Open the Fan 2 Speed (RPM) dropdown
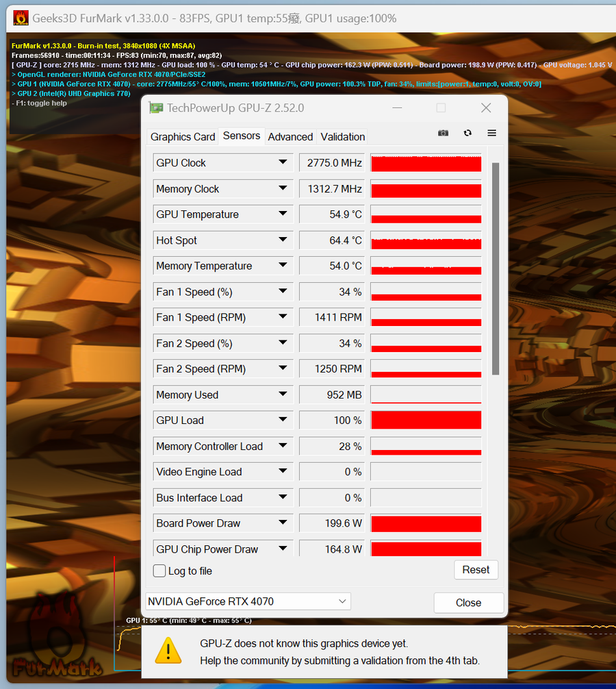This screenshot has height=689, width=616. [283, 368]
